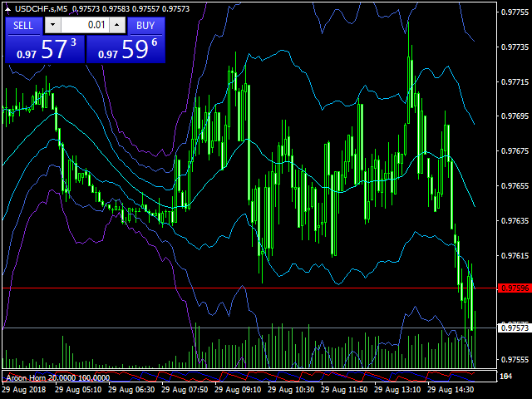Click the 29 Aug 09:10 time label
532x399 pixels.
(x=238, y=390)
